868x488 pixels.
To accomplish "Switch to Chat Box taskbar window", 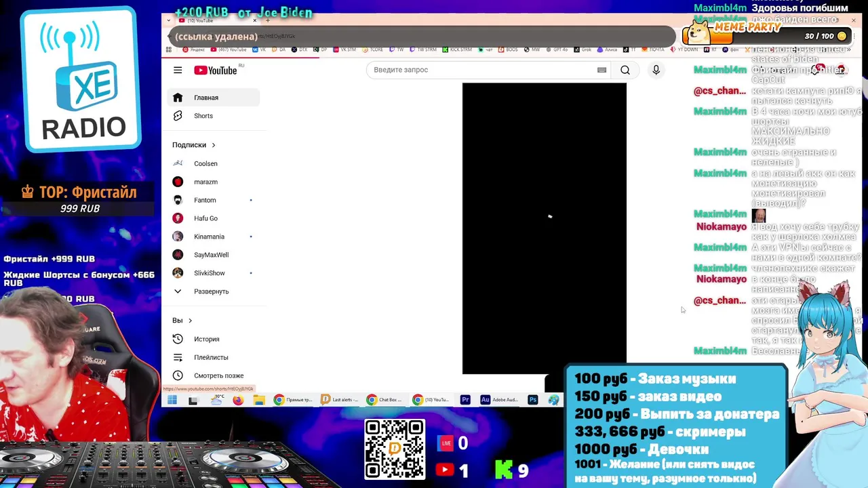I will point(386,400).
